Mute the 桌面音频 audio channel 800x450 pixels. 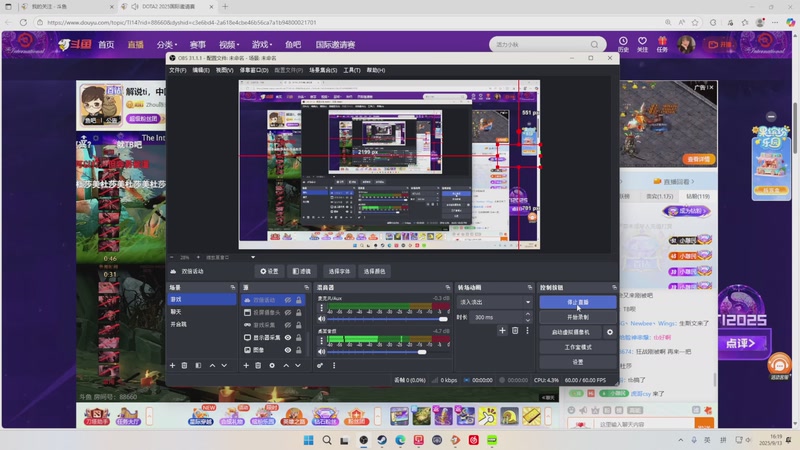point(321,352)
